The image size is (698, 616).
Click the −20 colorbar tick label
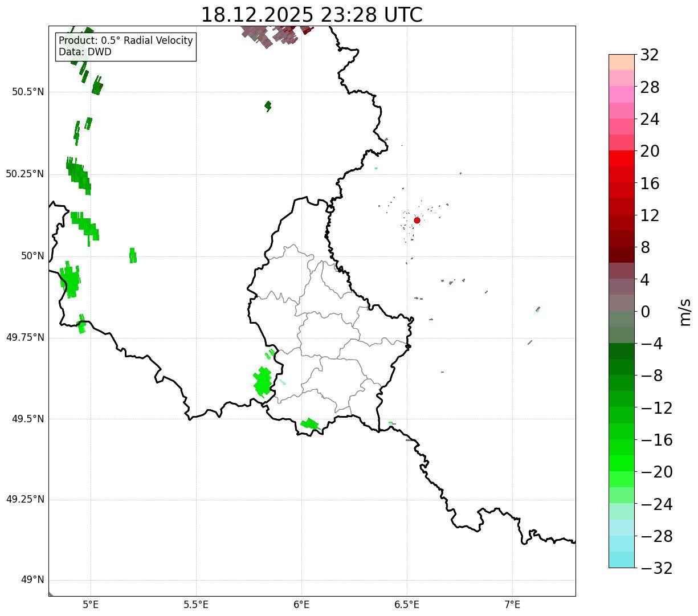pos(656,472)
